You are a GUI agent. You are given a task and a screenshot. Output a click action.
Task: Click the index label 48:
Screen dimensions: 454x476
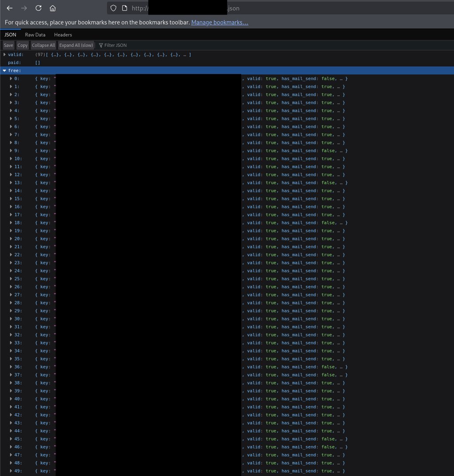click(x=18, y=463)
